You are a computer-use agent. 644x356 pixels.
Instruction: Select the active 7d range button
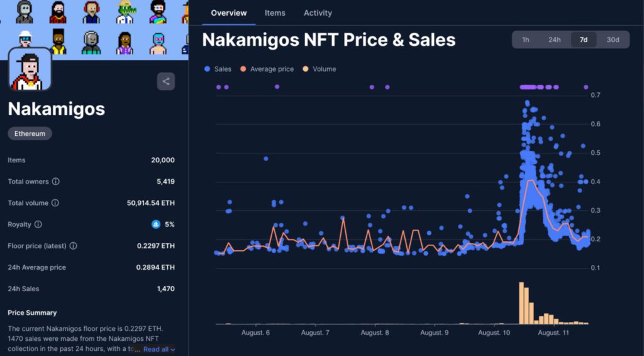[x=584, y=40]
